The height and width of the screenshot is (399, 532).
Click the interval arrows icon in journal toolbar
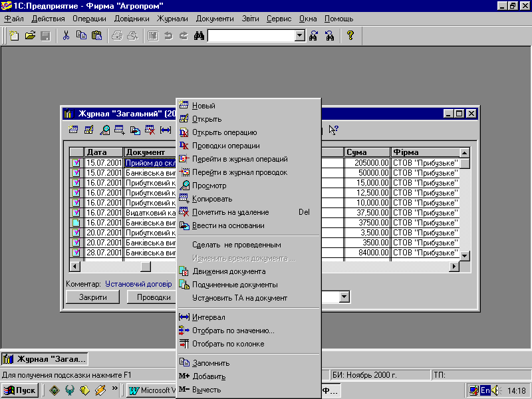166,130
